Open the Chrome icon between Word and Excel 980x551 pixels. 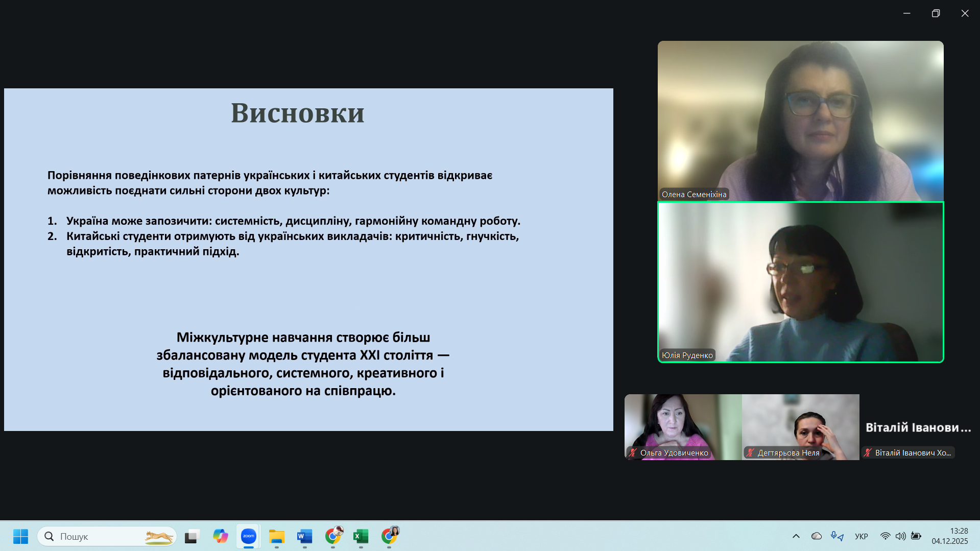coord(333,536)
